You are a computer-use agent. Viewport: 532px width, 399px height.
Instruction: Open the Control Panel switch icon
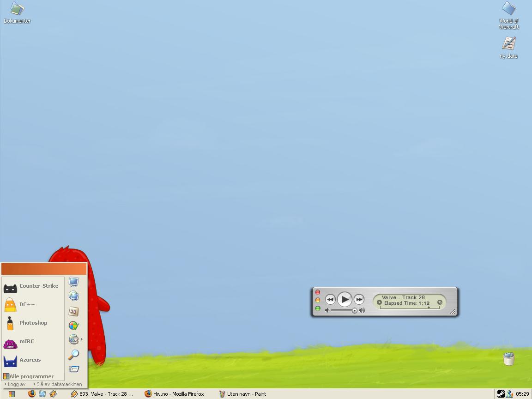[73, 311]
